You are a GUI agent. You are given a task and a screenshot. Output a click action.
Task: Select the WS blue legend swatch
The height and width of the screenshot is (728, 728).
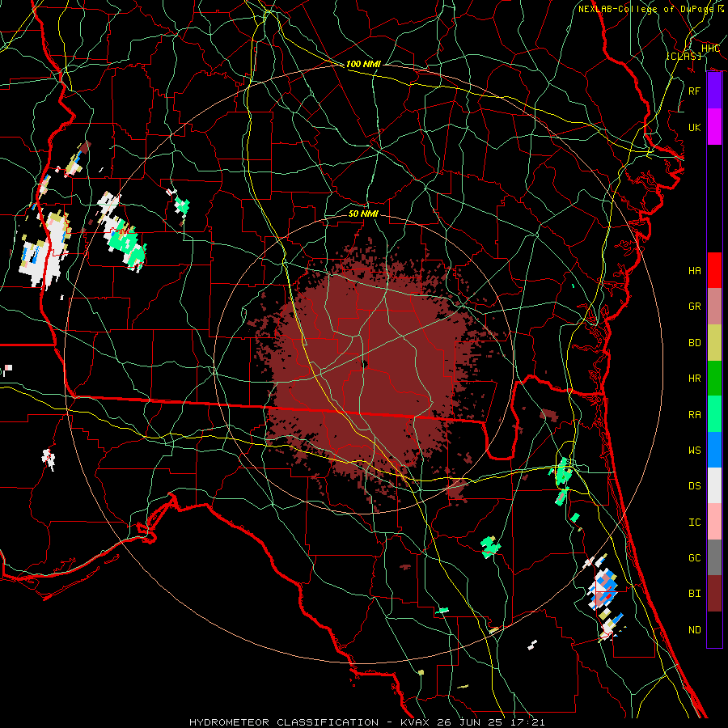tap(714, 450)
